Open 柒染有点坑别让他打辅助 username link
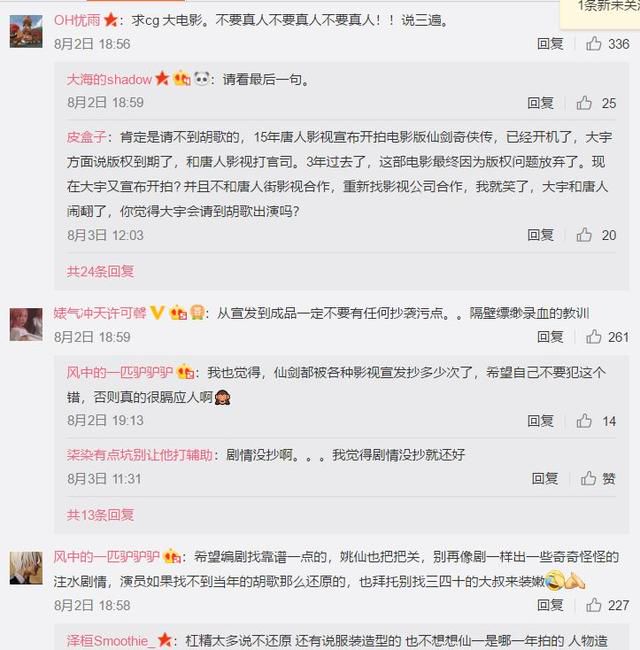Image resolution: width=640 pixels, height=650 pixels. pyautogui.click(x=140, y=455)
